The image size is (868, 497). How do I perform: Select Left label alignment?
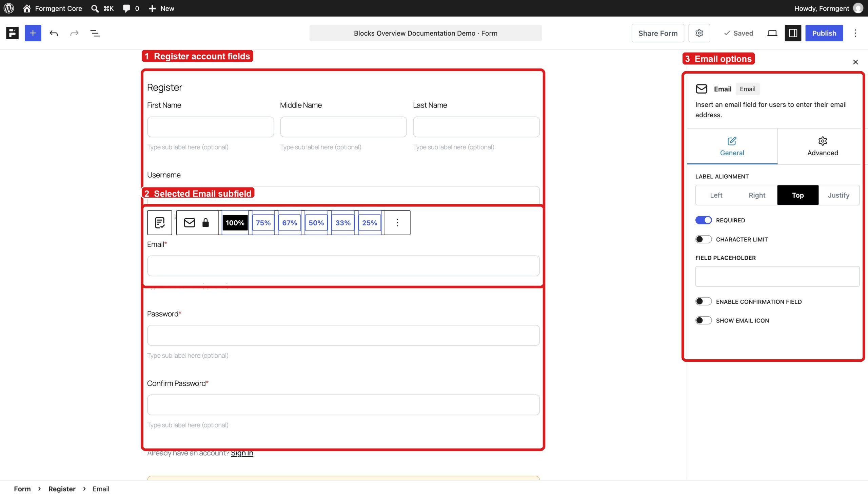(716, 195)
